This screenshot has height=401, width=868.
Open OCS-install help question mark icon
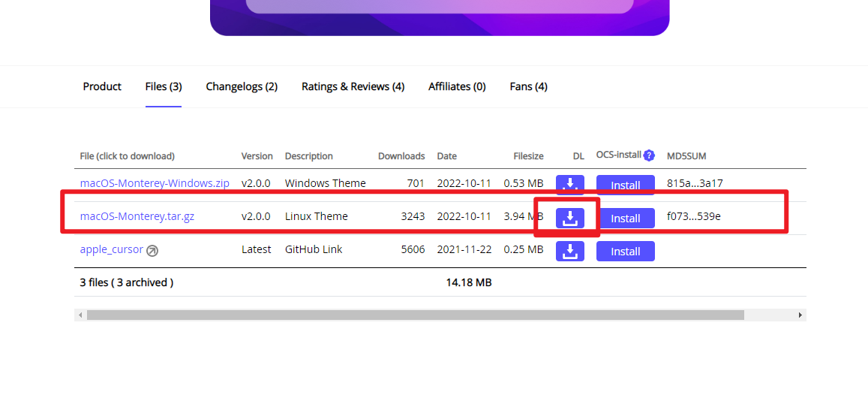pos(650,155)
